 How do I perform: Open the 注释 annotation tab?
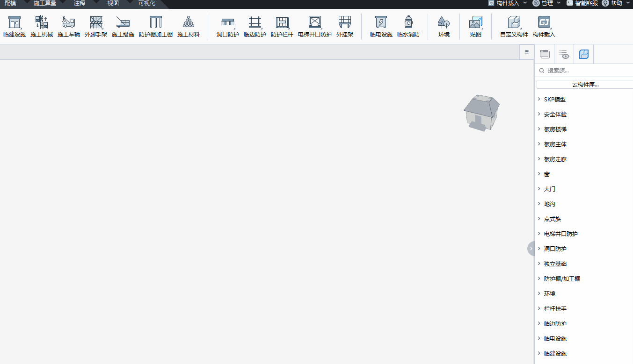pyautogui.click(x=80, y=3)
